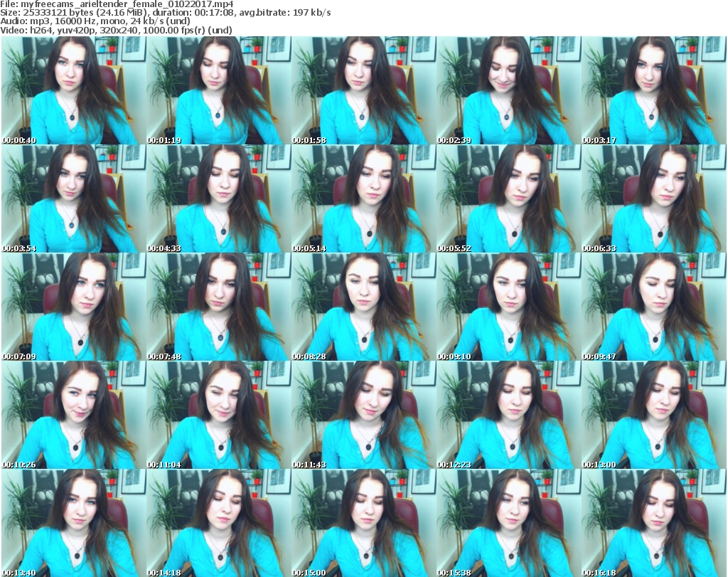Pick the preview frame at 00:07:48

click(x=218, y=307)
